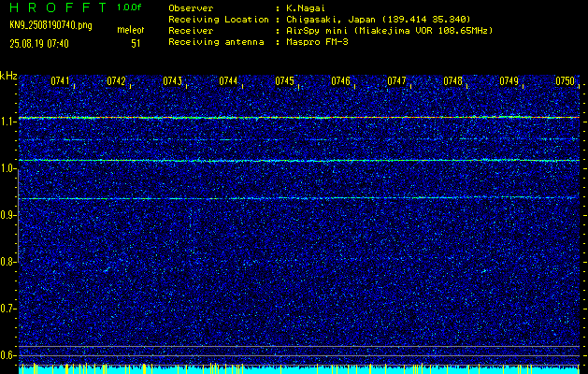Click the signal line between 0.9 and 1.0 kHz
The image size is (588, 374).
click(299, 197)
